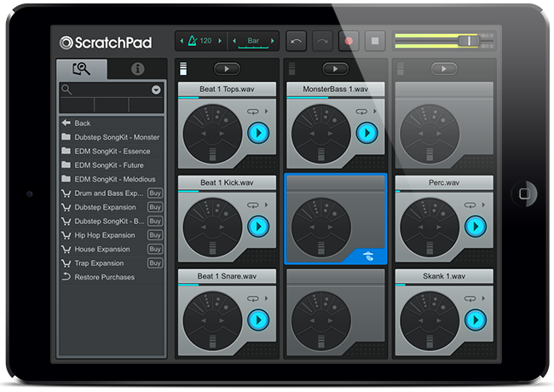Viewport: 554px width, 392px height.
Task: Expand options arrow on Perc.wav
Action: click(483, 205)
